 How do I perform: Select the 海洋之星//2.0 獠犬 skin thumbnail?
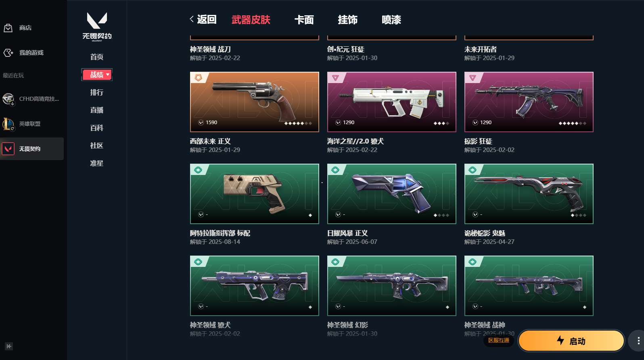pyautogui.click(x=392, y=102)
